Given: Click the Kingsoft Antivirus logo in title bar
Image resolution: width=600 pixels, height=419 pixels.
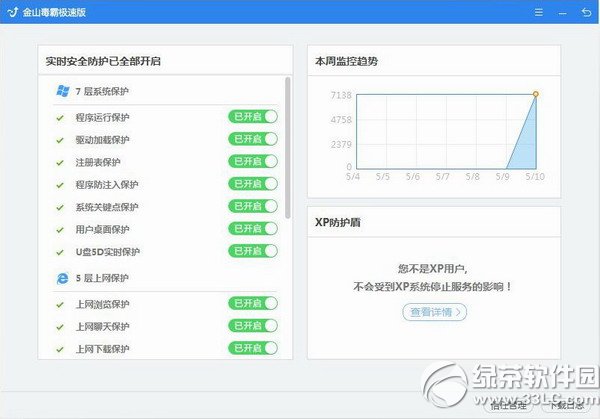Looking at the screenshot, I should (13, 12).
